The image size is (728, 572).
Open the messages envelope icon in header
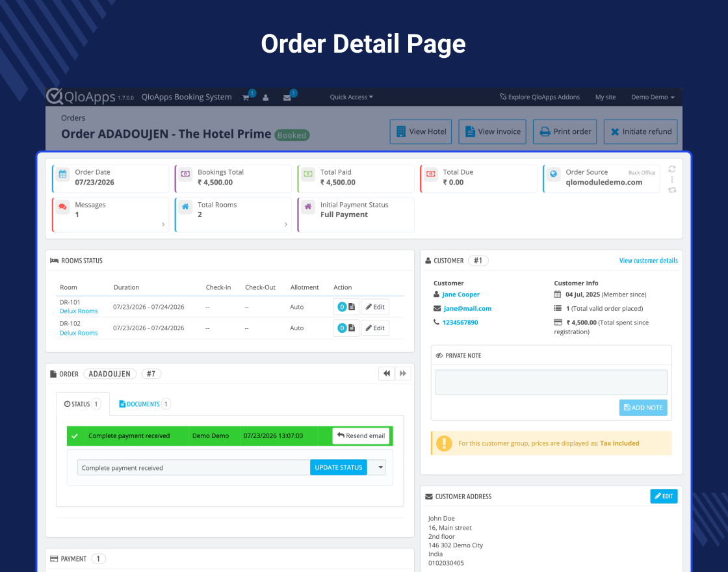(287, 97)
